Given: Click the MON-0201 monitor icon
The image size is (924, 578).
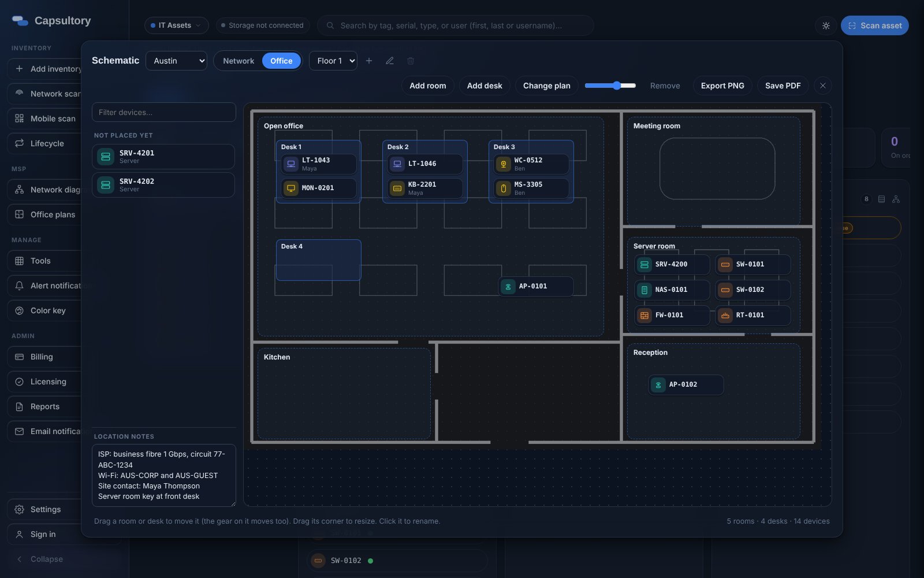Looking at the screenshot, I should pyautogui.click(x=291, y=188).
